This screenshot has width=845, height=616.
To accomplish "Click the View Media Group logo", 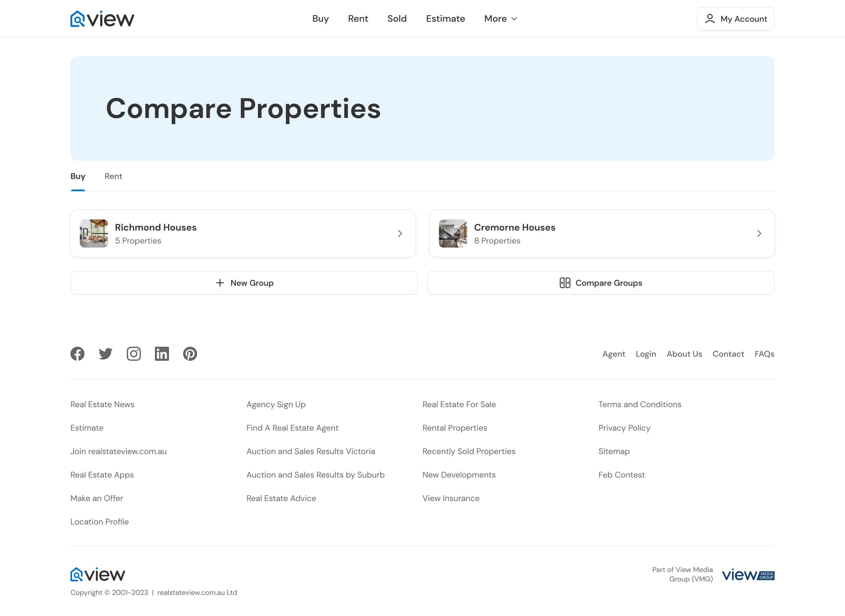I will click(748, 575).
